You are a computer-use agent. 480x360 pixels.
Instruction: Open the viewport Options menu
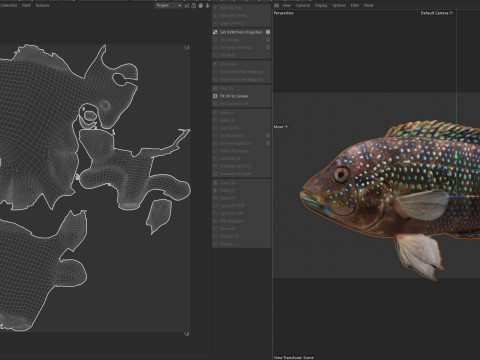point(339,5)
